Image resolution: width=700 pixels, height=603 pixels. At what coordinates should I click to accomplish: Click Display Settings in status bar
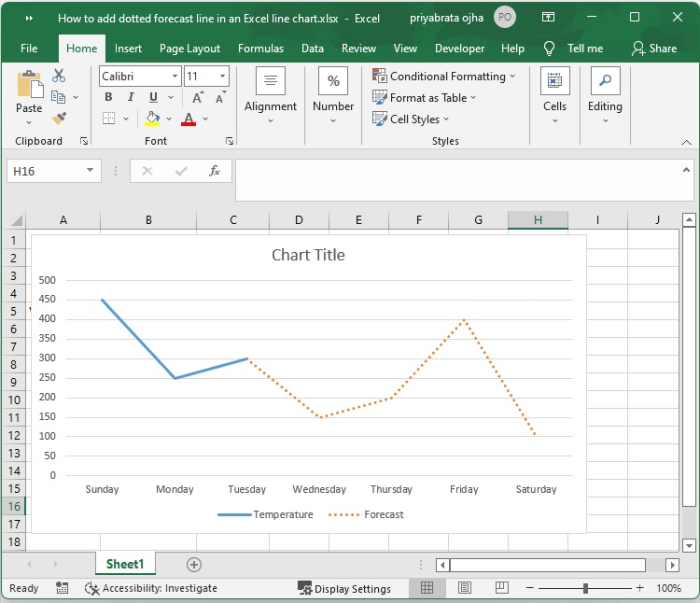pyautogui.click(x=345, y=588)
